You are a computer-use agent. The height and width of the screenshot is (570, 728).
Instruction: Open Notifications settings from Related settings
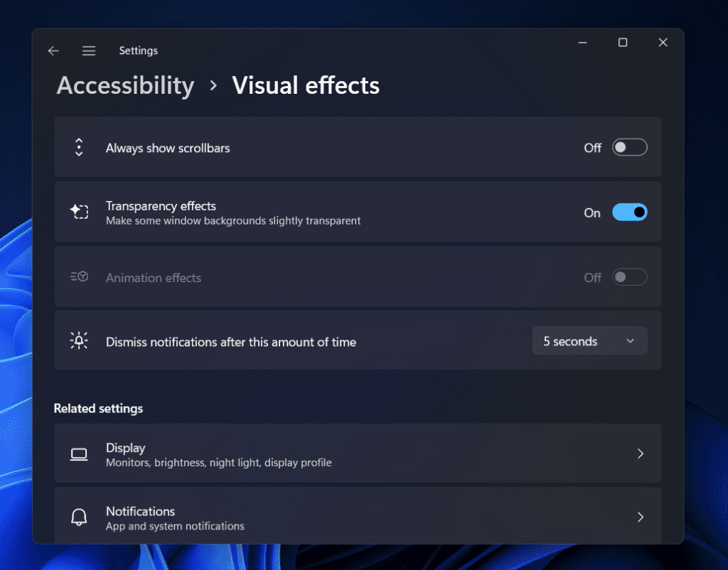(358, 517)
